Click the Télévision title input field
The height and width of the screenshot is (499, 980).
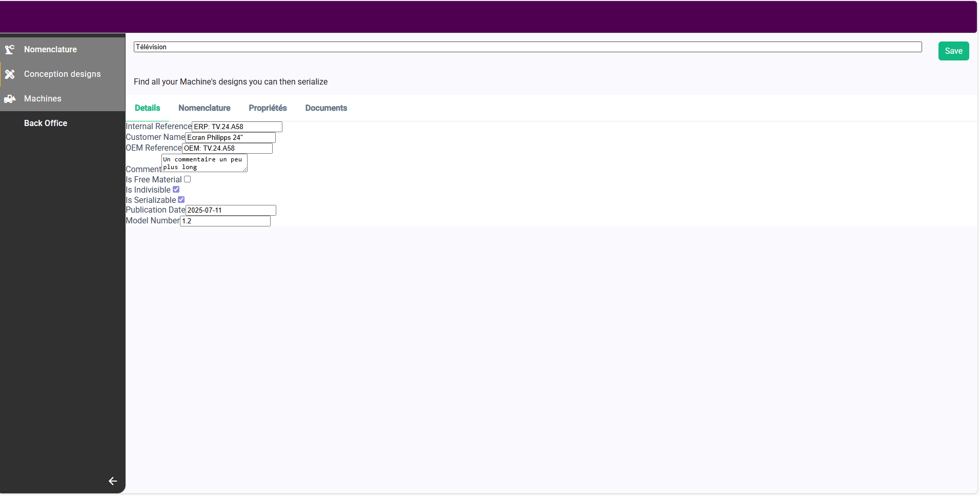pyautogui.click(x=528, y=47)
